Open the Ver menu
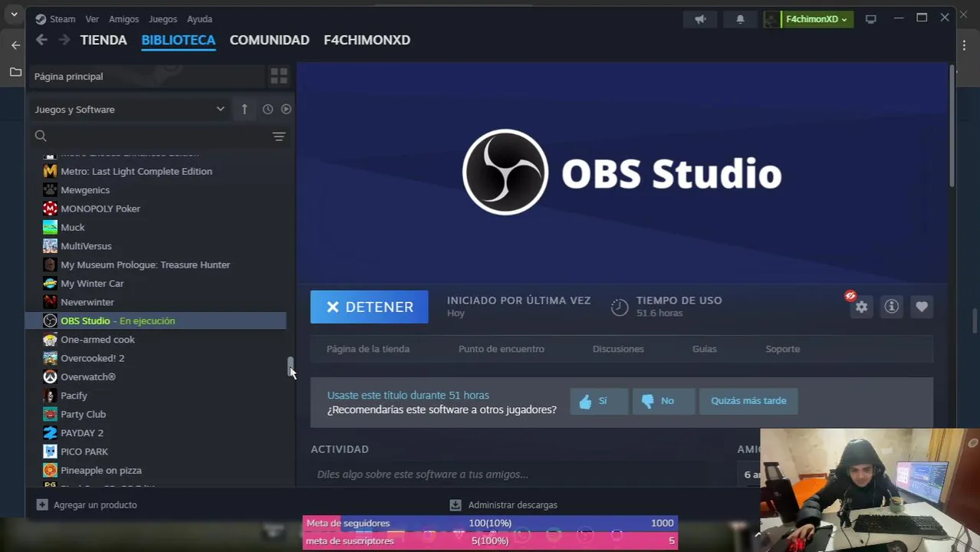 click(x=92, y=19)
